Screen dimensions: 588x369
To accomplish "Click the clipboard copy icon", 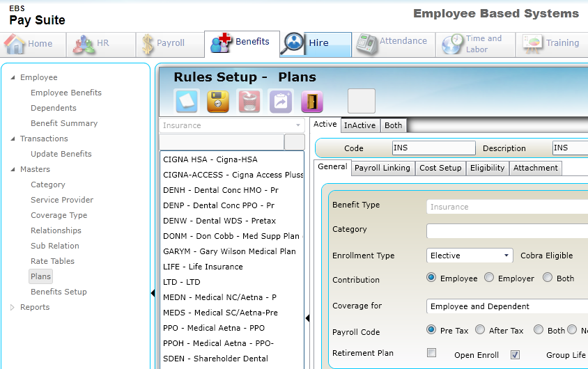I will click(280, 102).
